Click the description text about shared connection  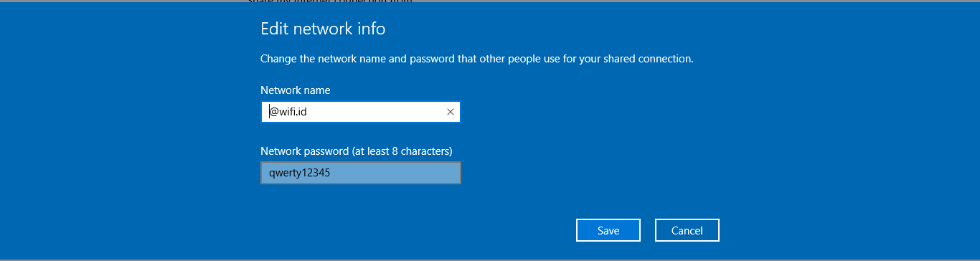(x=477, y=59)
